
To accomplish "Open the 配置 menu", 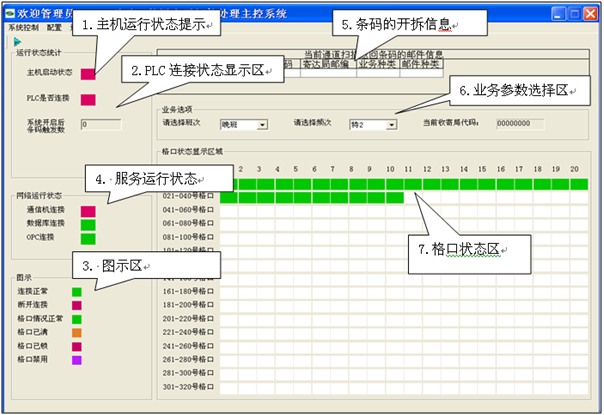I will pos(54,27).
